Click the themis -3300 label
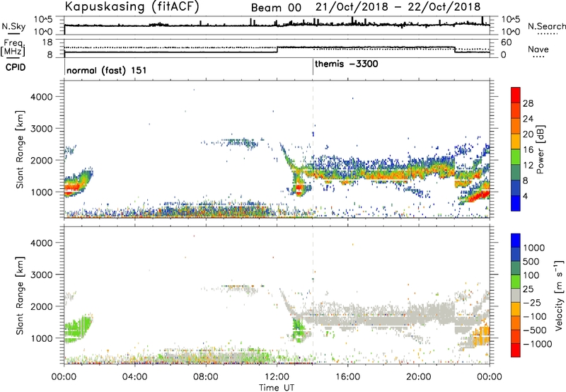The image size is (566, 392). click(x=347, y=64)
